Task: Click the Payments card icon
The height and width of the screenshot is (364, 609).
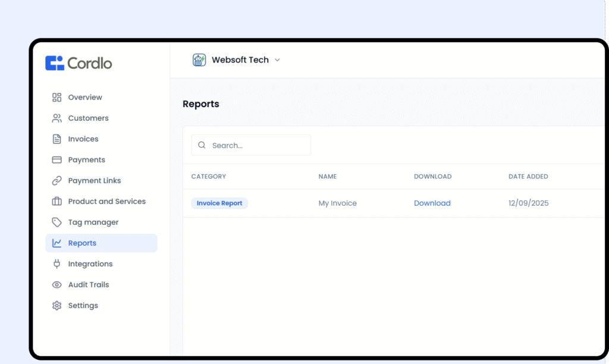Action: tap(57, 160)
